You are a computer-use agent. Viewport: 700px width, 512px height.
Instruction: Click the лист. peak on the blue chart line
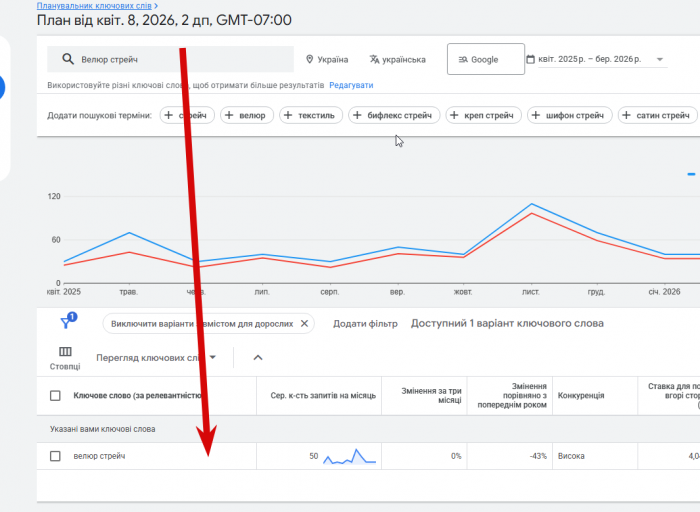click(x=531, y=204)
